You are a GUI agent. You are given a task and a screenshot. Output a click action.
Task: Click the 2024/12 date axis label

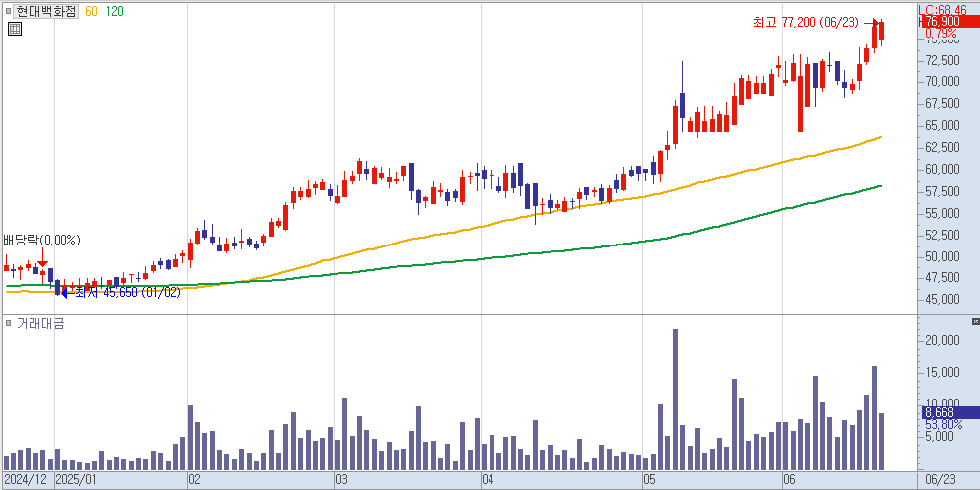tap(26, 480)
